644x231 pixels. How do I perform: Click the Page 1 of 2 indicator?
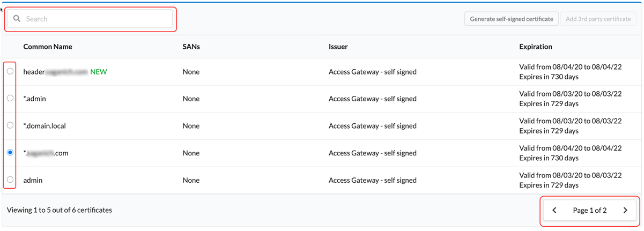589,211
